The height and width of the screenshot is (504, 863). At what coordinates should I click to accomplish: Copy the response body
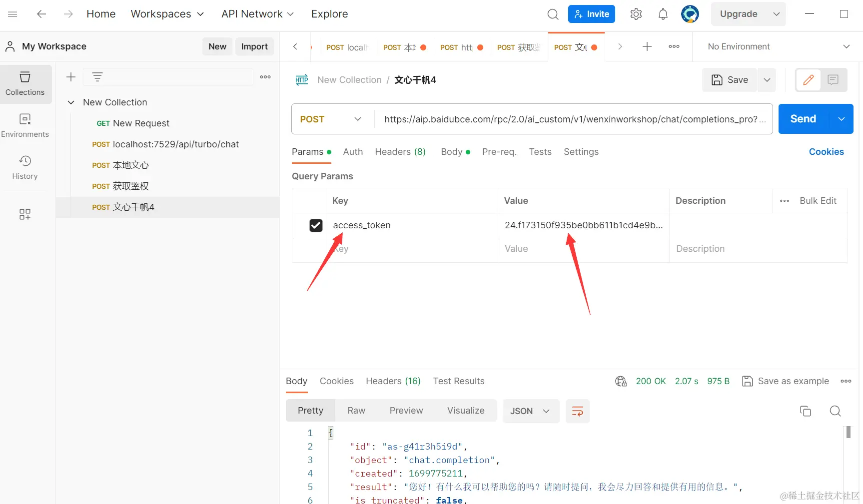(806, 411)
